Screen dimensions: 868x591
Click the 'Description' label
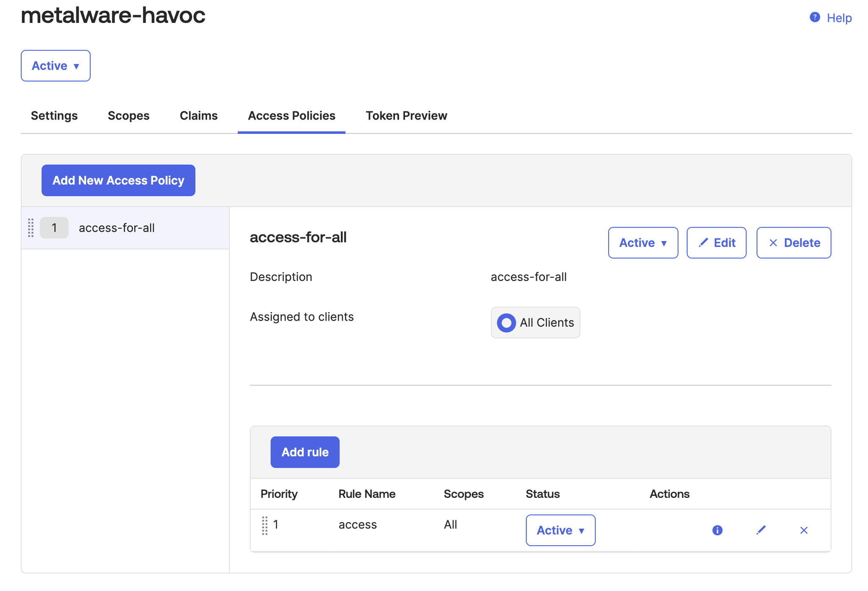(x=281, y=277)
